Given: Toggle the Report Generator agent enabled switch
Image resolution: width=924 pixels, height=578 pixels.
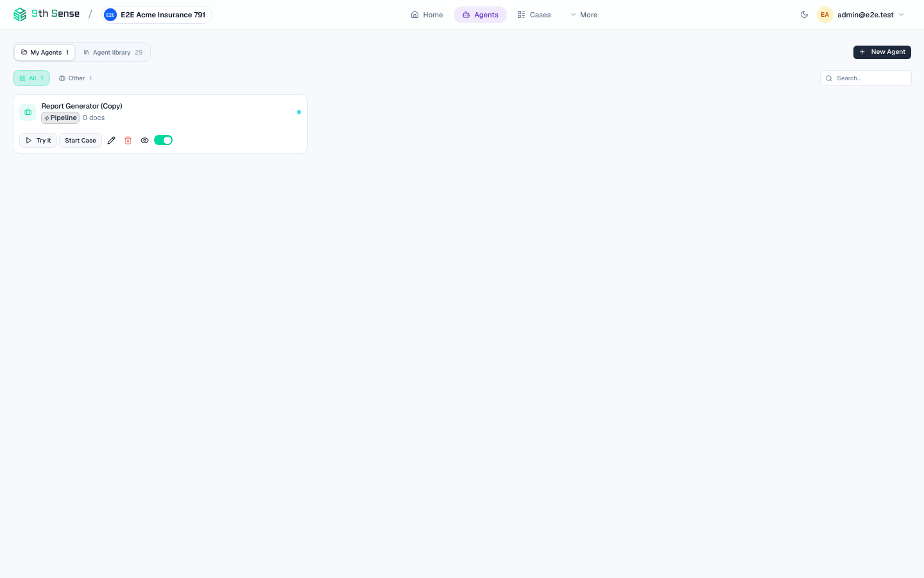Looking at the screenshot, I should click(164, 140).
